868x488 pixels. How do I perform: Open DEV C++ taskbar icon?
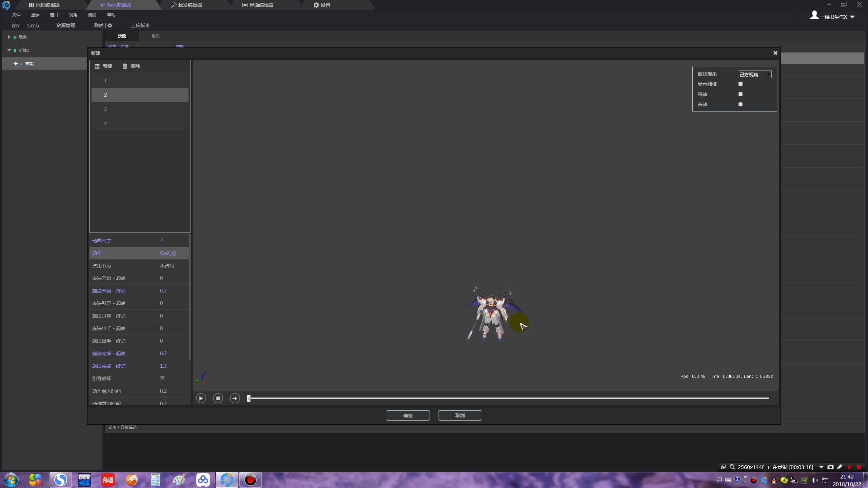click(x=84, y=480)
